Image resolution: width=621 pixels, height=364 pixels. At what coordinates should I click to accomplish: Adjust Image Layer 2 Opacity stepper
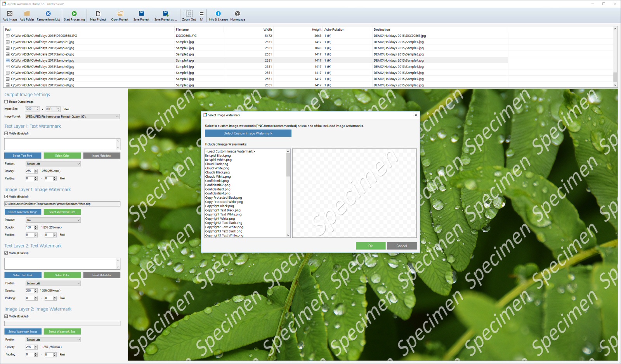pyautogui.click(x=36, y=347)
